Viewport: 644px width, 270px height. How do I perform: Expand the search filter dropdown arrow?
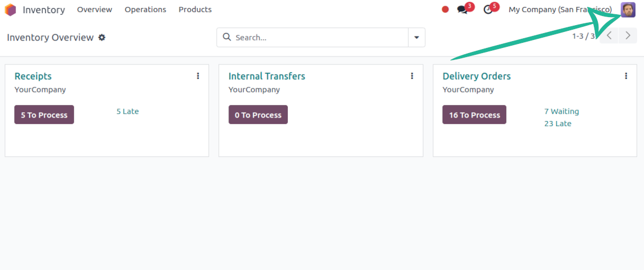tap(417, 38)
